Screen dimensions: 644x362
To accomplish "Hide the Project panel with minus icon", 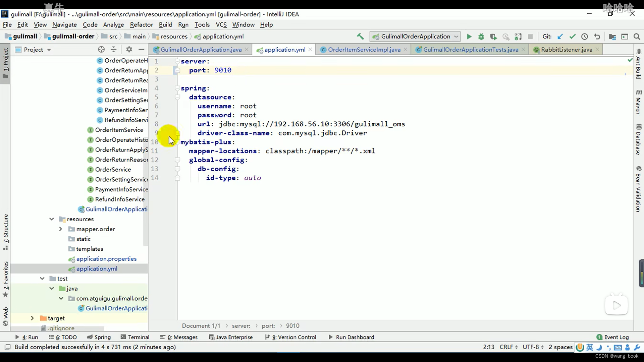I will pyautogui.click(x=142, y=50).
